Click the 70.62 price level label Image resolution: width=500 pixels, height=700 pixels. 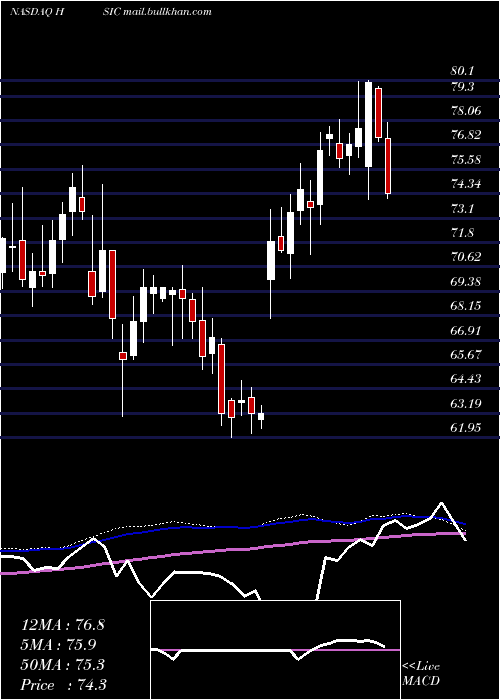466,257
